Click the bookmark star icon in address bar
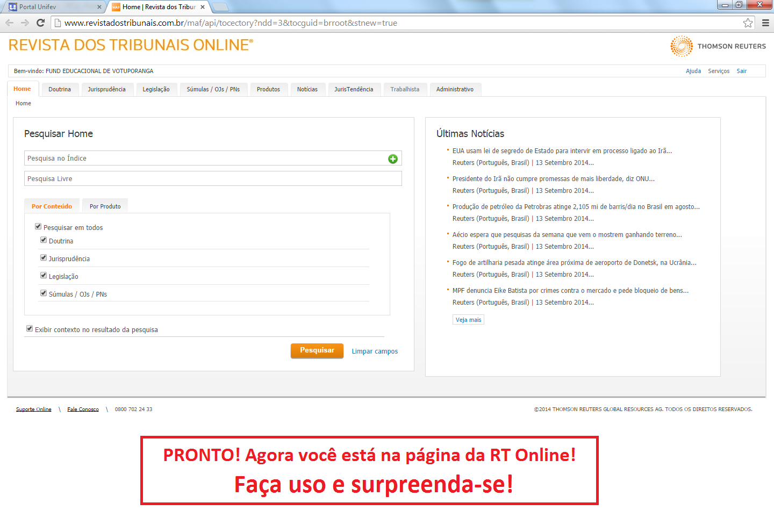 [x=748, y=23]
